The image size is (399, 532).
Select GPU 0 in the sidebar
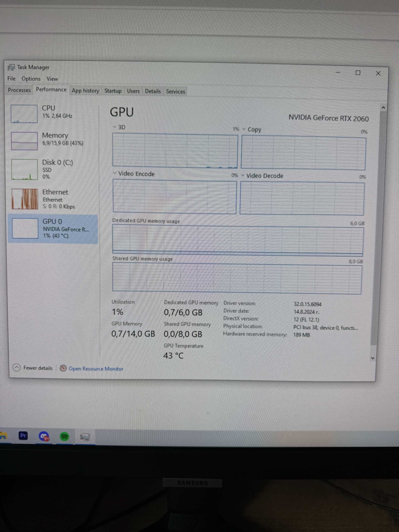tap(53, 229)
